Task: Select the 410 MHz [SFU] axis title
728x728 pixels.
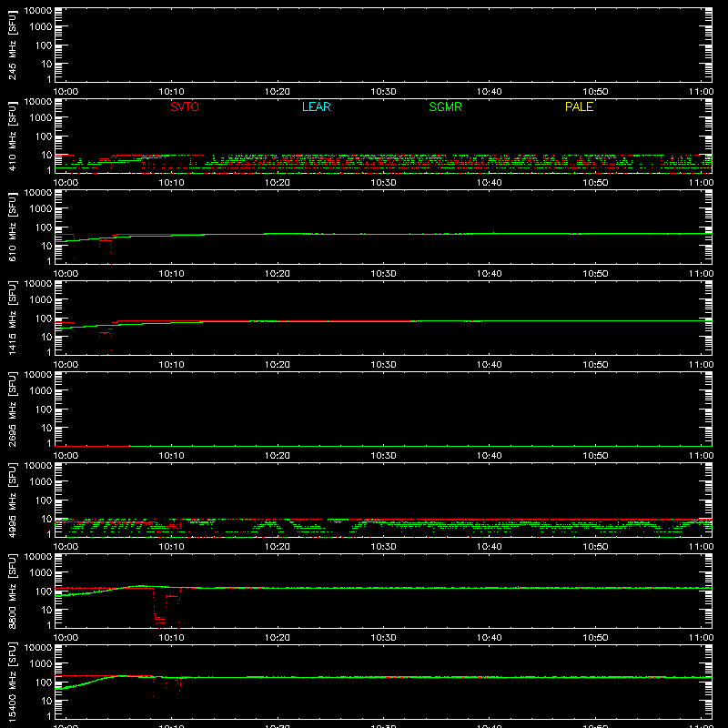Action: [12, 136]
